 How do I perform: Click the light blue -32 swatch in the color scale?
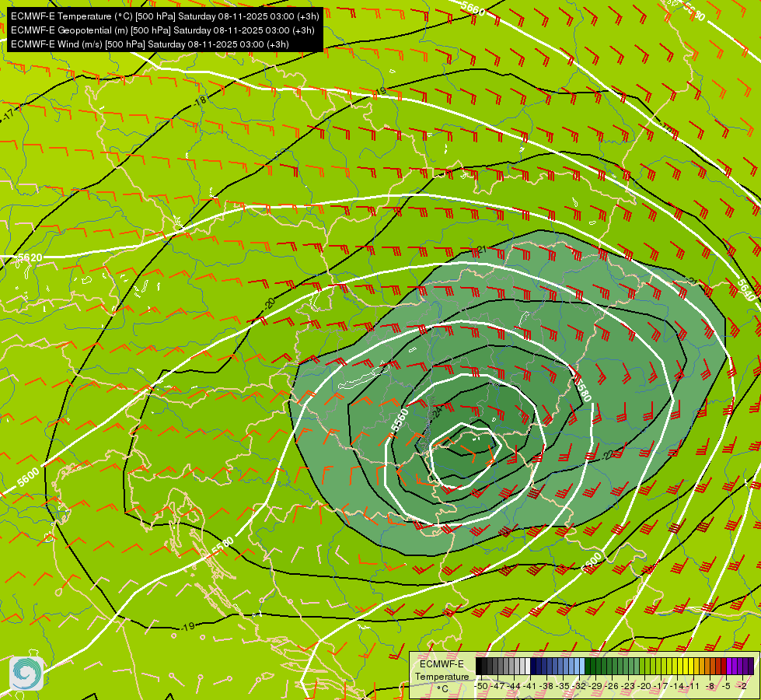pyautogui.click(x=582, y=666)
